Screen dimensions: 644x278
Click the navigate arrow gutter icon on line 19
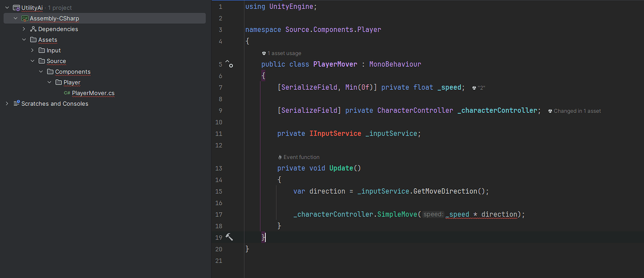229,237
